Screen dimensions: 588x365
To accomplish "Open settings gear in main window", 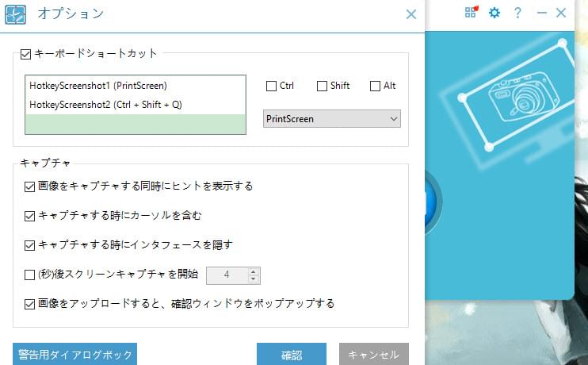I will [494, 13].
